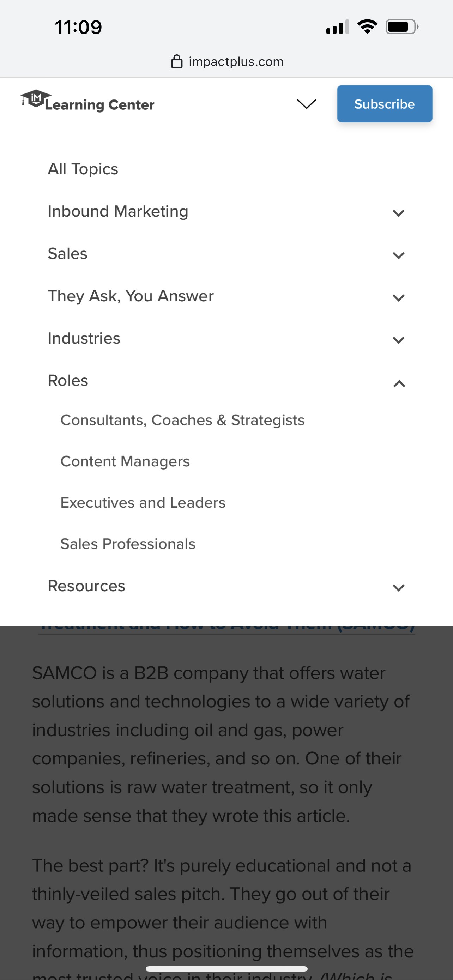
Task: Tap the lock icon in address bar
Action: [176, 62]
